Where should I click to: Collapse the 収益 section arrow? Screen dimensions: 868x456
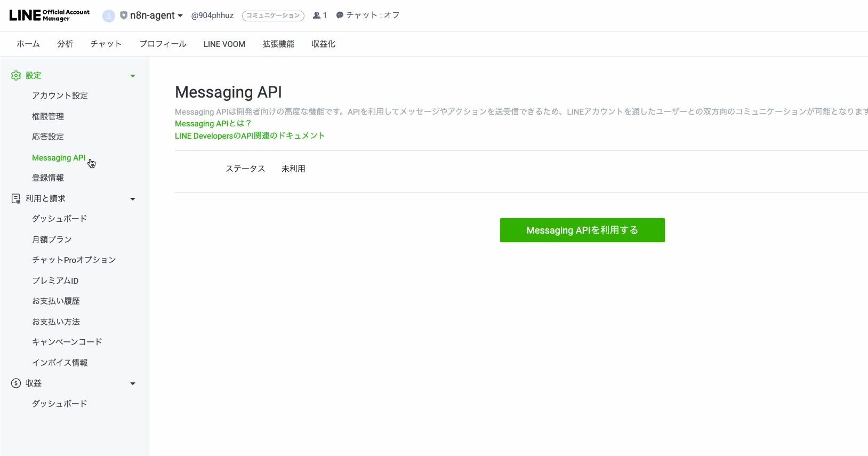click(133, 383)
